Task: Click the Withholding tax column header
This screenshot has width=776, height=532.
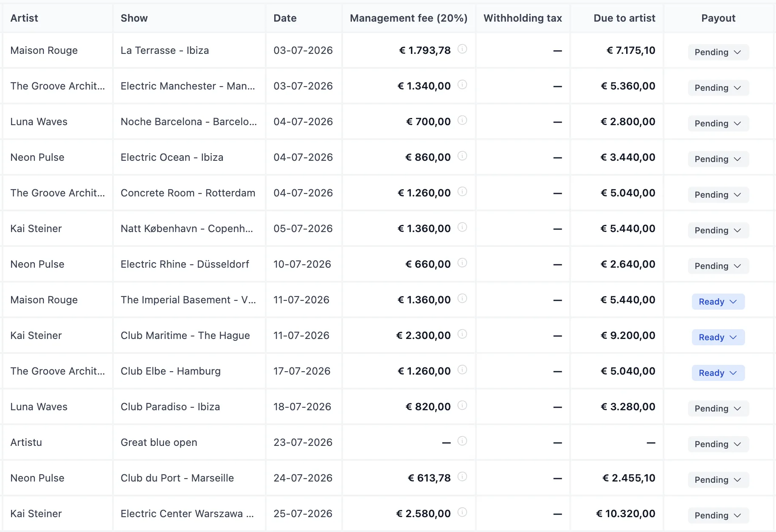Action: 523,18
